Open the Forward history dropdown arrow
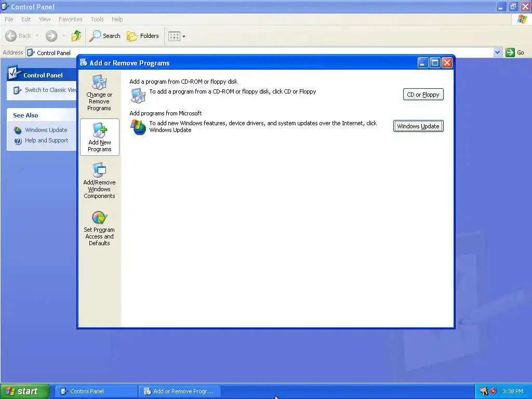Viewport: 532px width, 399px height. coord(63,36)
